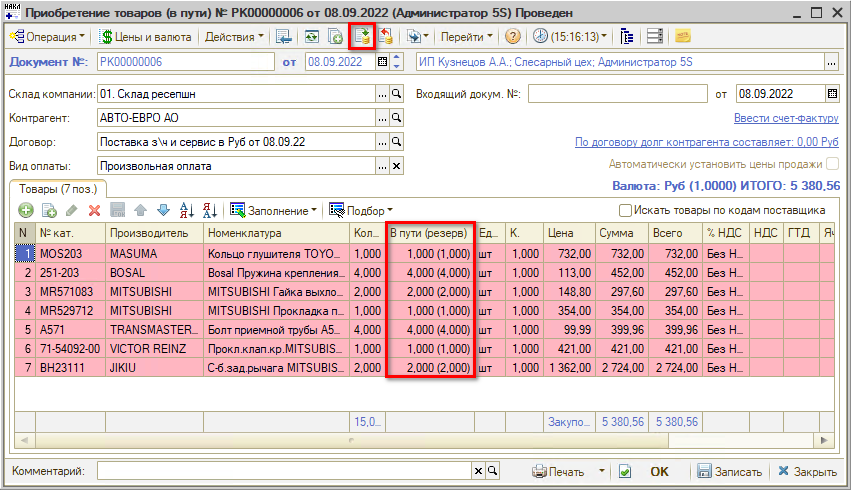Click the Печать button

tap(559, 472)
